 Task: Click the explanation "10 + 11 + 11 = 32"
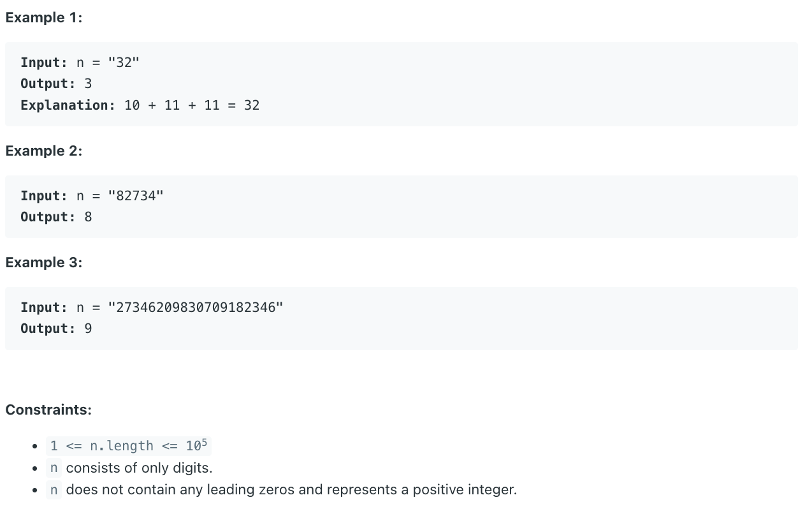(192, 105)
